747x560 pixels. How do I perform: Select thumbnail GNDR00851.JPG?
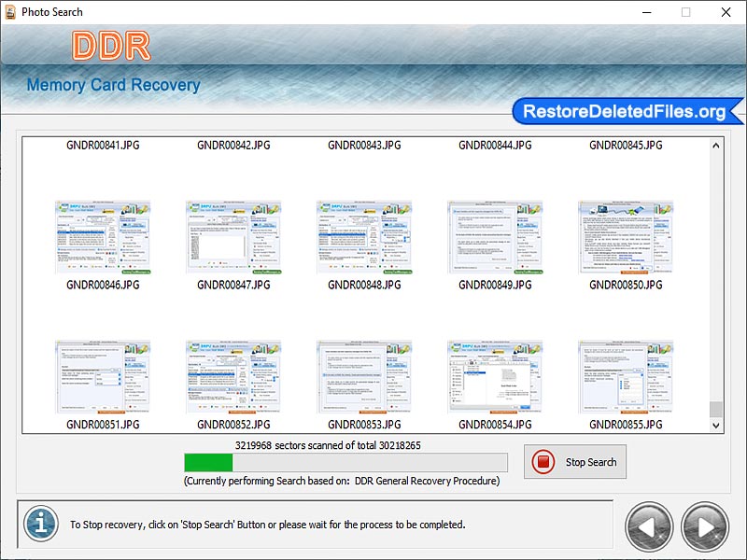pyautogui.click(x=103, y=376)
